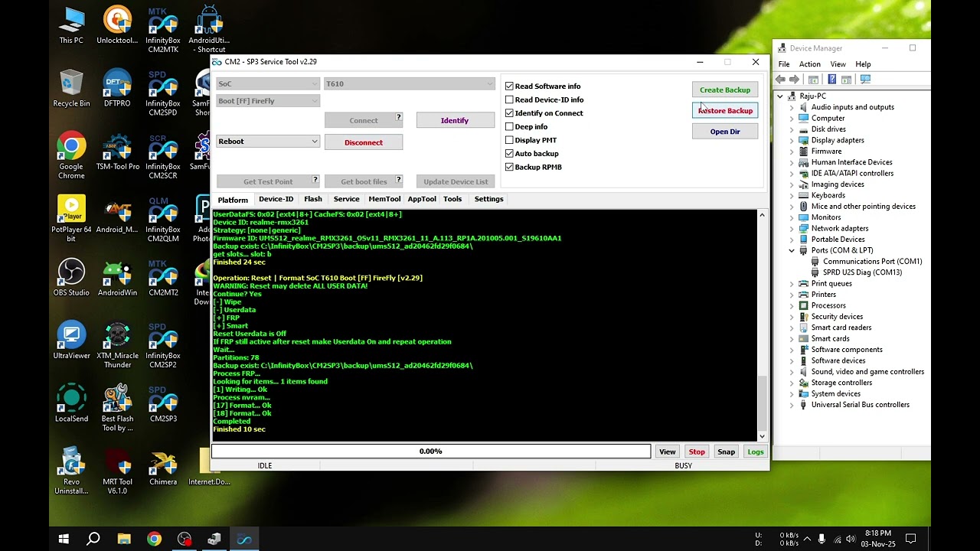
Task: Click the log console vertical scrollbar
Action: pyautogui.click(x=762, y=325)
